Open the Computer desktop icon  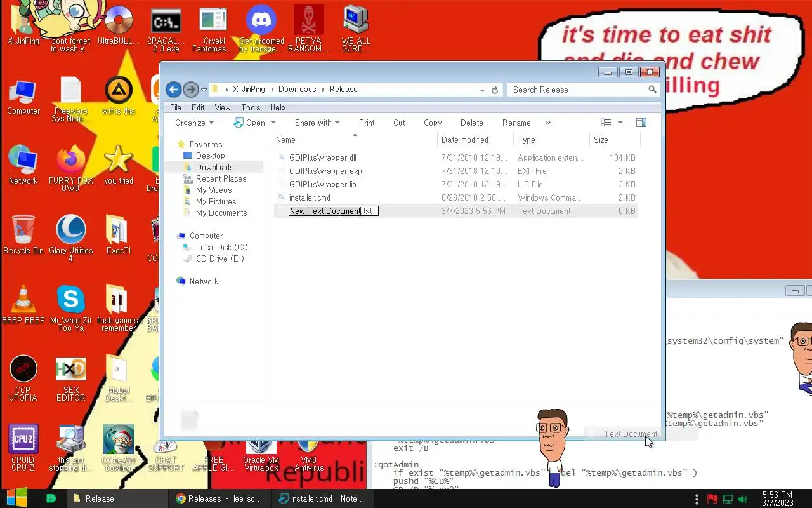[x=23, y=97]
